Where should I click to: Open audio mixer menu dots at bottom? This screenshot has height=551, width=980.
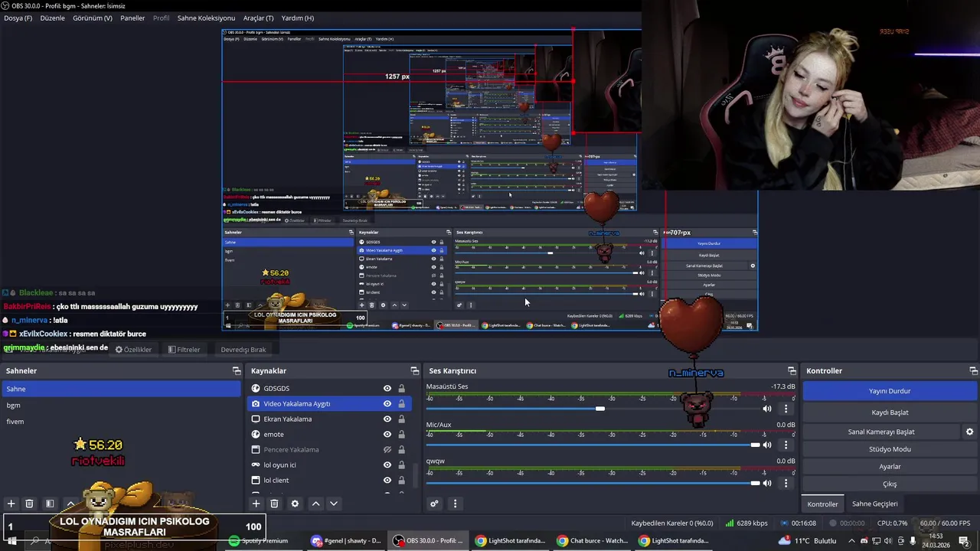[x=455, y=504]
